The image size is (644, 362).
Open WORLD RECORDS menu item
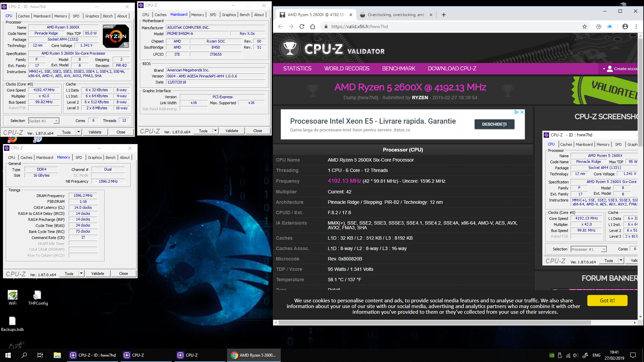coord(347,69)
